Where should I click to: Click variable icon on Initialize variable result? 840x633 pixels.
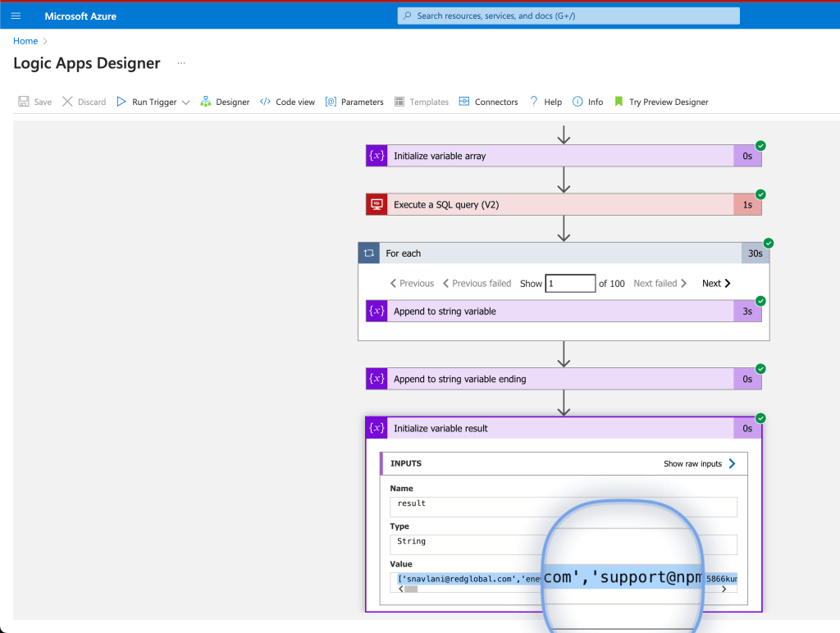click(x=377, y=429)
